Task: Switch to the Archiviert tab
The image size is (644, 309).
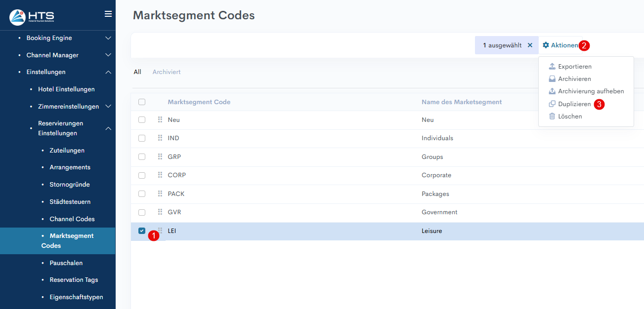Action: click(167, 72)
